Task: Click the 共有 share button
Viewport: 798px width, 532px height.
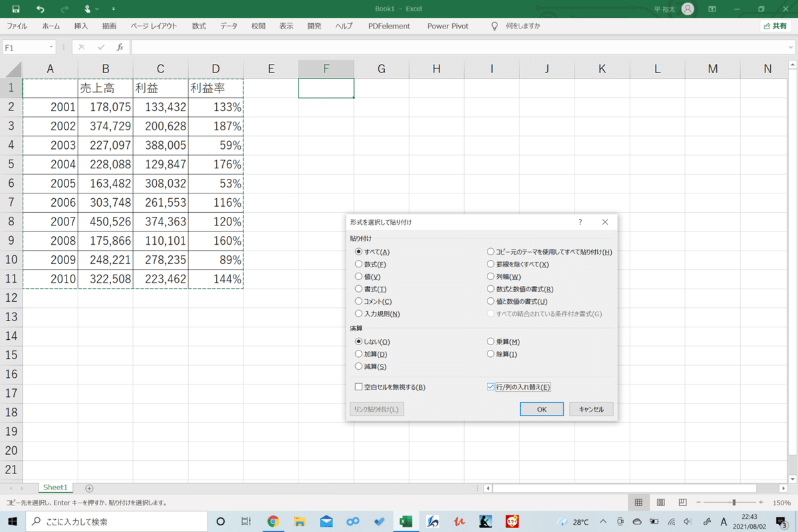Action: (776, 26)
